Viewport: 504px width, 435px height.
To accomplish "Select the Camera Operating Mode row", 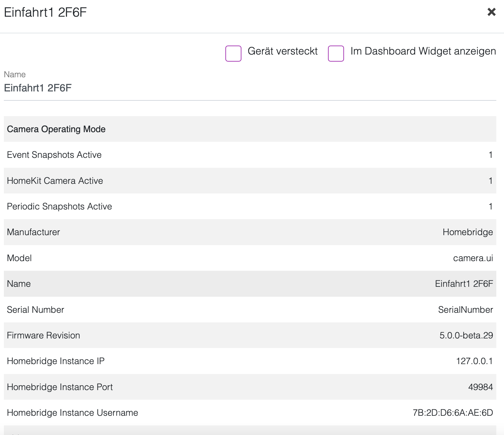I will [249, 129].
